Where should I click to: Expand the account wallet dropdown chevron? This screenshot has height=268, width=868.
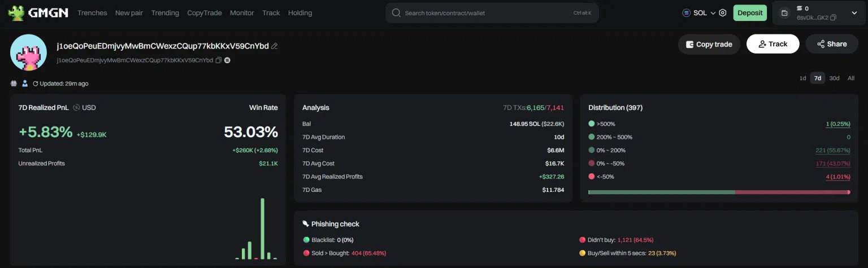pyautogui.click(x=854, y=13)
